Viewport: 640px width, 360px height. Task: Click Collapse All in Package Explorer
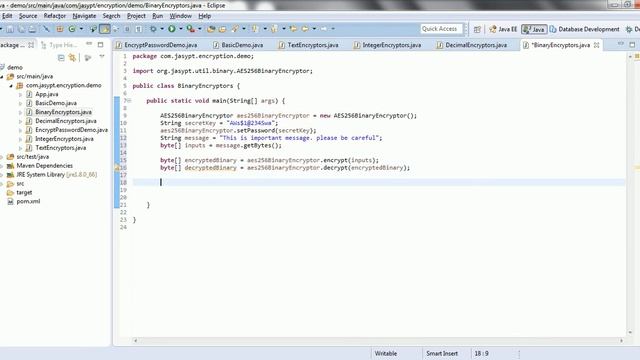tap(61, 58)
